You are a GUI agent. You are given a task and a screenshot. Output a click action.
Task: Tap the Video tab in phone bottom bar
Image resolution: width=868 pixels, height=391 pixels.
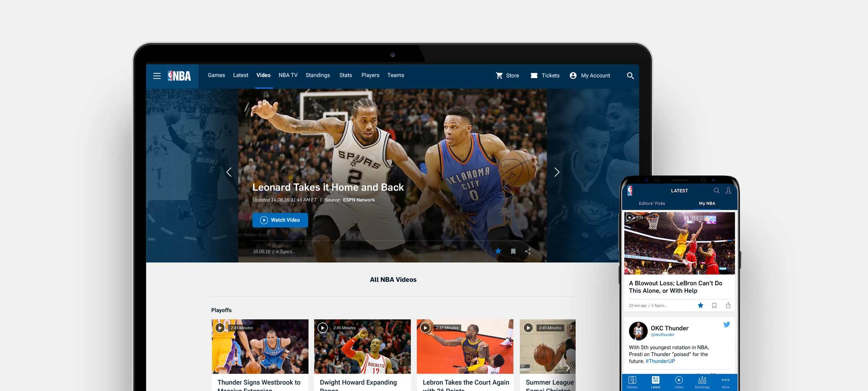pos(679,382)
